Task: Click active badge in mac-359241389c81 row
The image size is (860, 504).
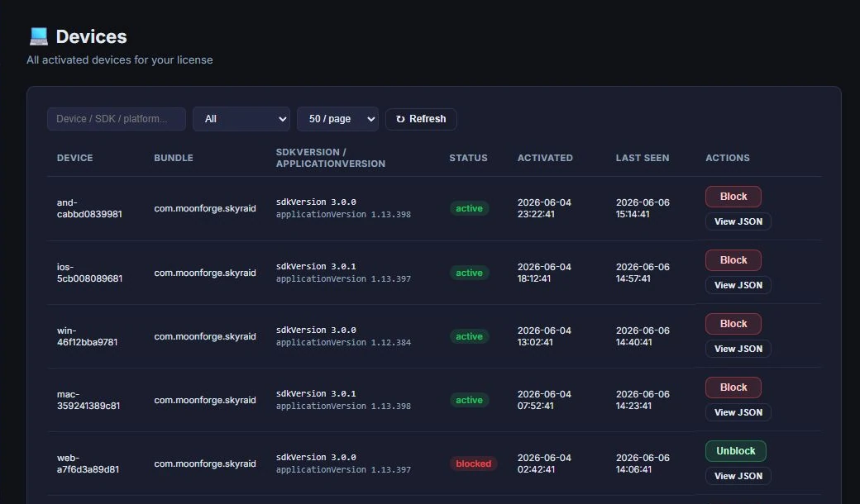Action: [469, 400]
